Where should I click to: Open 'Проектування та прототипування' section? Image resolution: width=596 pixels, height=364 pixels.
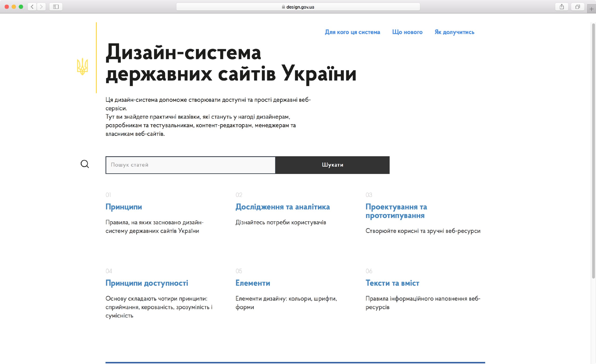tap(396, 211)
